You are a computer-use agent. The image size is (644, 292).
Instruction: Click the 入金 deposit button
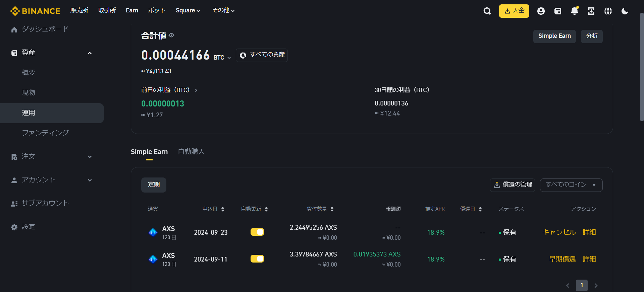click(514, 11)
